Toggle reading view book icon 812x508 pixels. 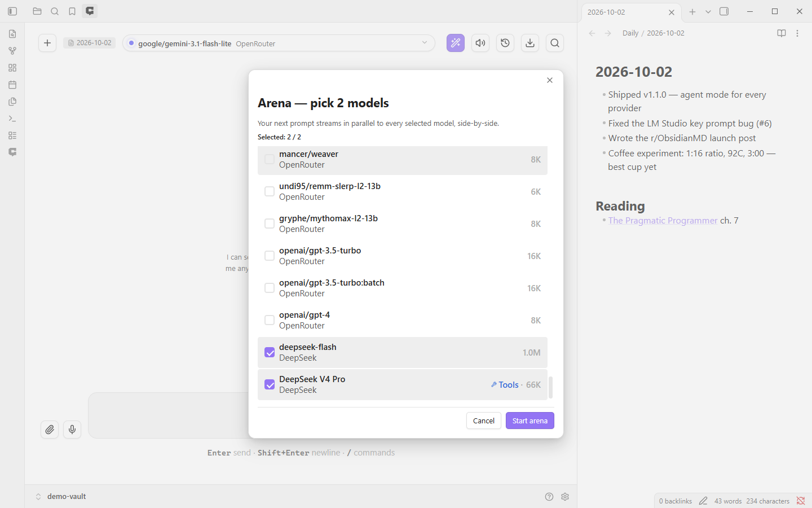[782, 33]
